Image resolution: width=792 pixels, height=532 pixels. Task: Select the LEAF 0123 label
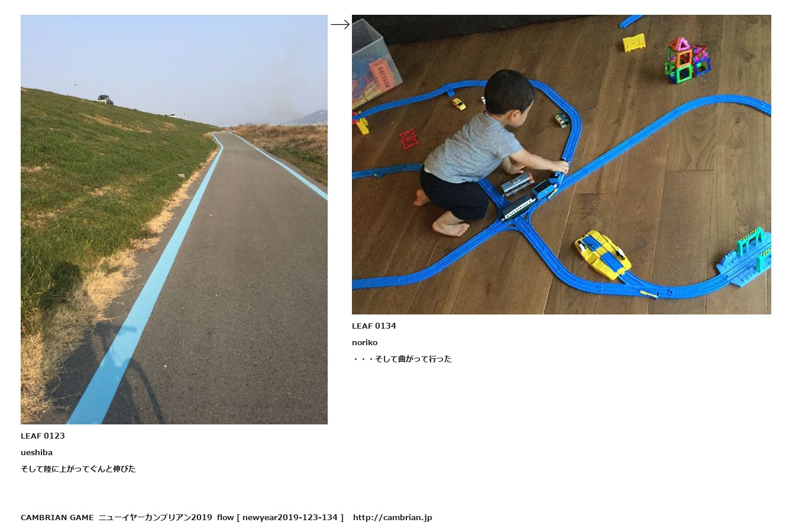43,436
